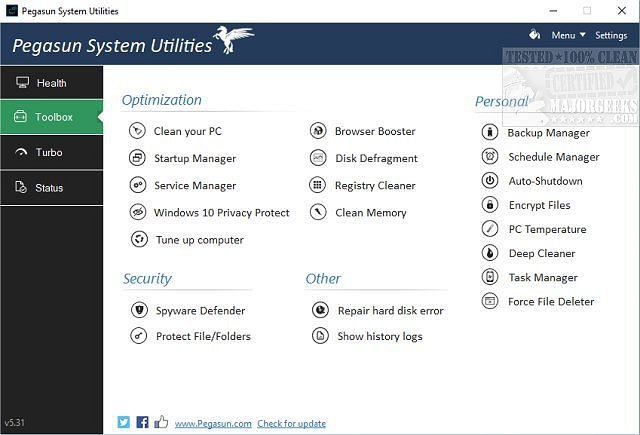Open Show history logs
The height and width of the screenshot is (435, 640).
[379, 336]
